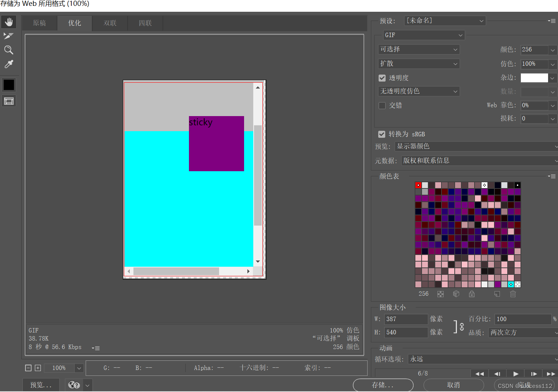Zoom out with the minus icon
558x392 pixels.
(x=28, y=368)
